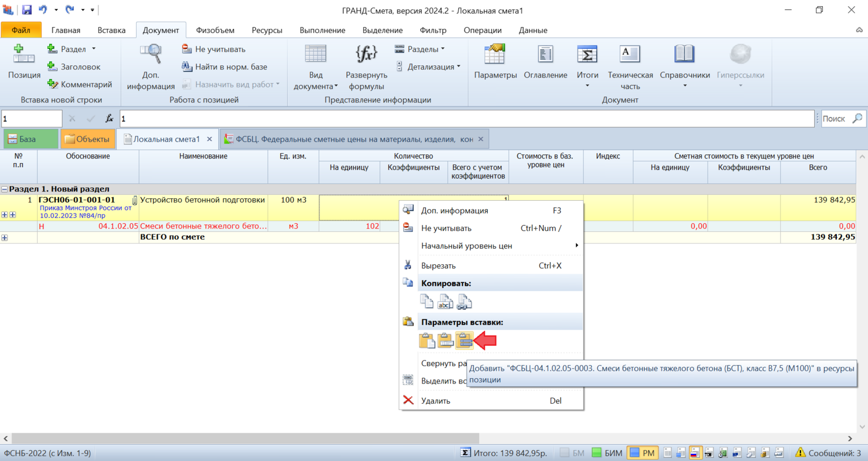Select the first paste option icon
Screen dimensions: 868x461
427,341
